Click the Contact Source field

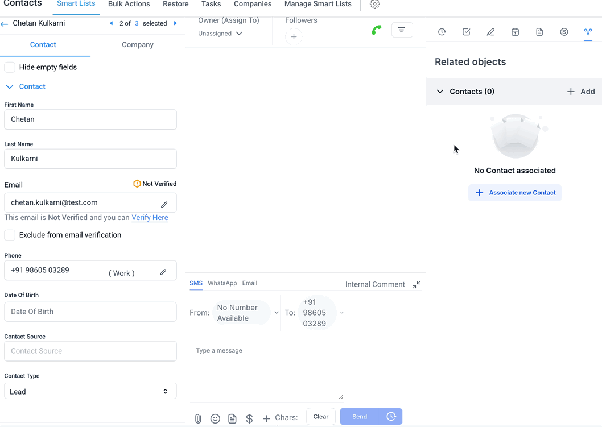tap(91, 351)
